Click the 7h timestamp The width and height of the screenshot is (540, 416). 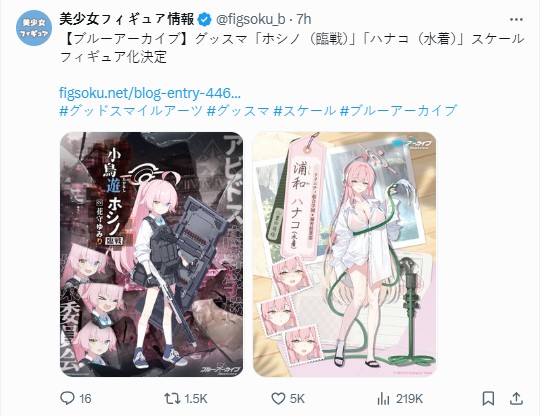click(304, 20)
